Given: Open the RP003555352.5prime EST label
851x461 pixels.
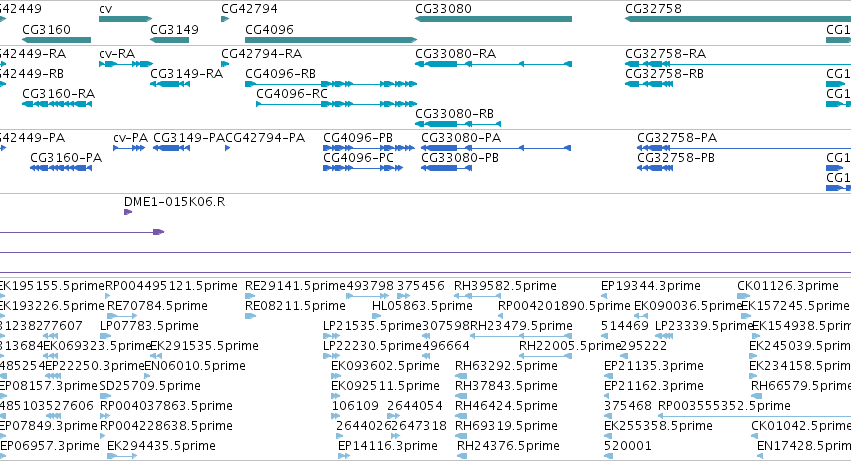Looking at the screenshot, I should (724, 406).
